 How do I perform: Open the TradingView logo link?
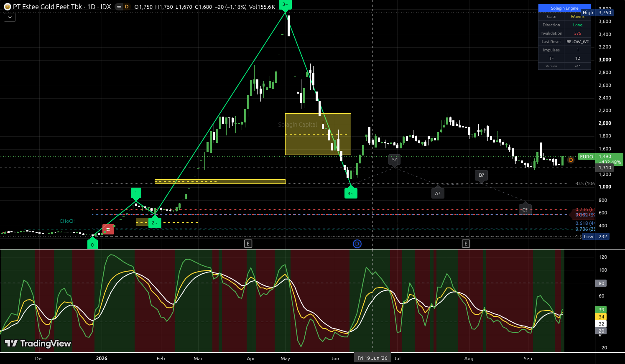pyautogui.click(x=38, y=344)
